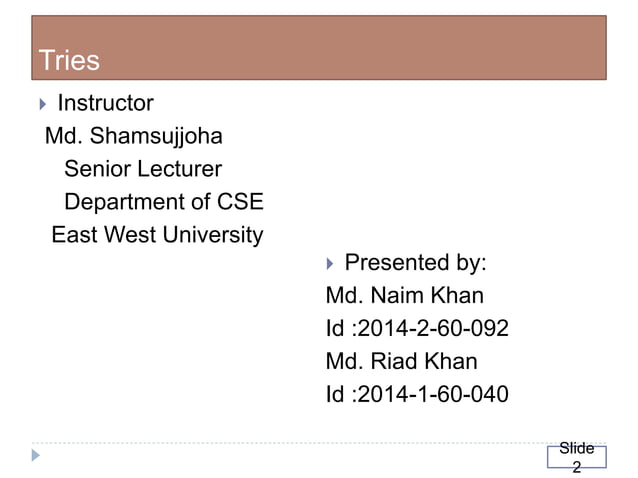Screen dimensions: 638x478
Task: Select the name 'Md. Naim Khan'
Action: 404,296
